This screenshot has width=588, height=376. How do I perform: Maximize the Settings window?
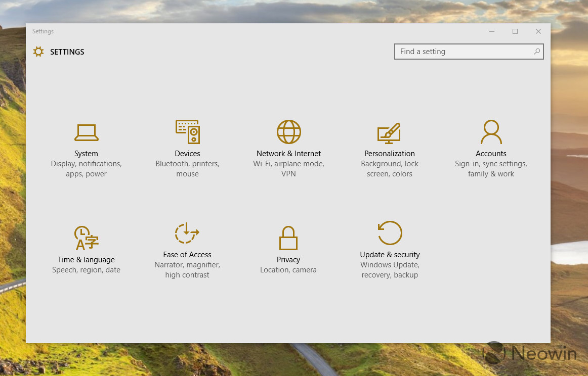tap(515, 31)
